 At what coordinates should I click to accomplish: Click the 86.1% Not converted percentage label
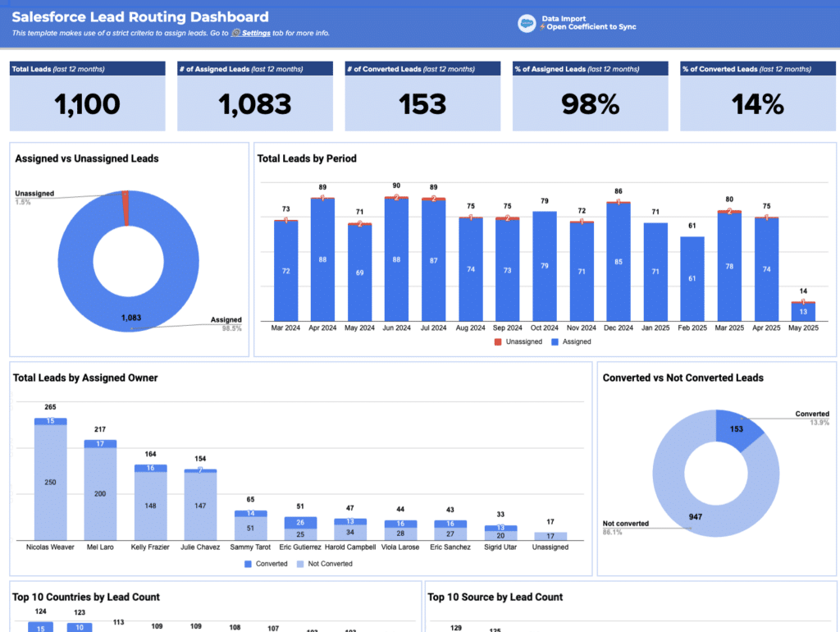[x=612, y=533]
